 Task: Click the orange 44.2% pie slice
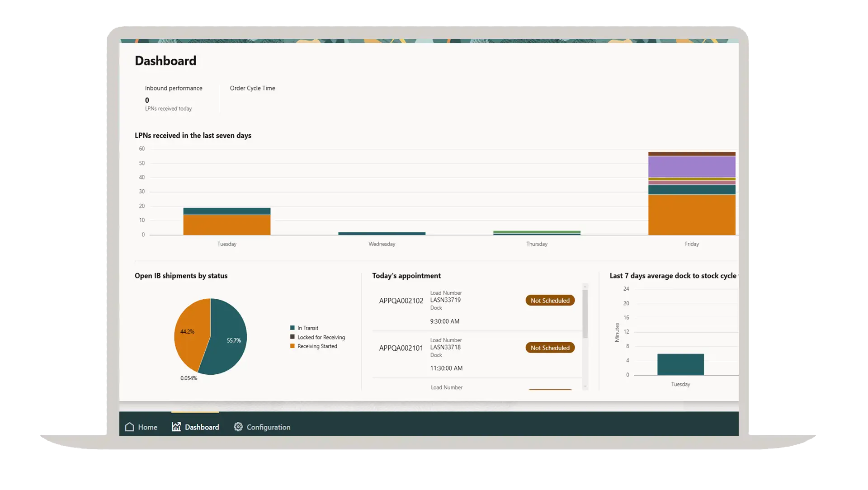click(x=190, y=337)
